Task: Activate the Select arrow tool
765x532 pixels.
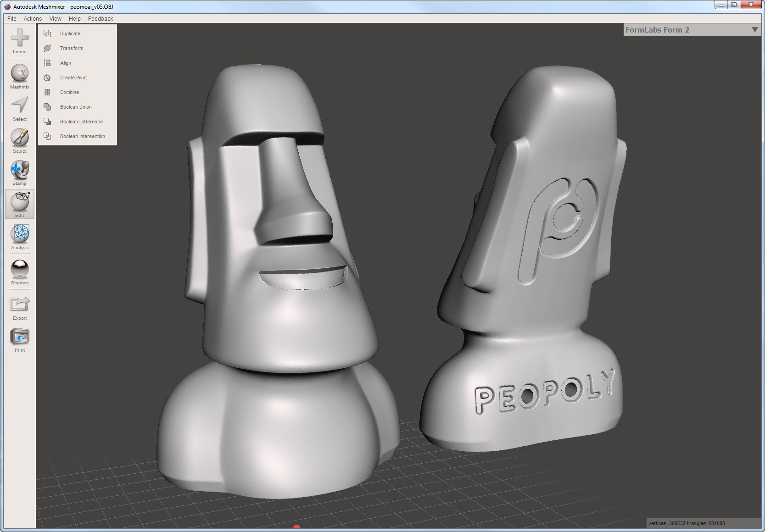Action: click(x=20, y=105)
